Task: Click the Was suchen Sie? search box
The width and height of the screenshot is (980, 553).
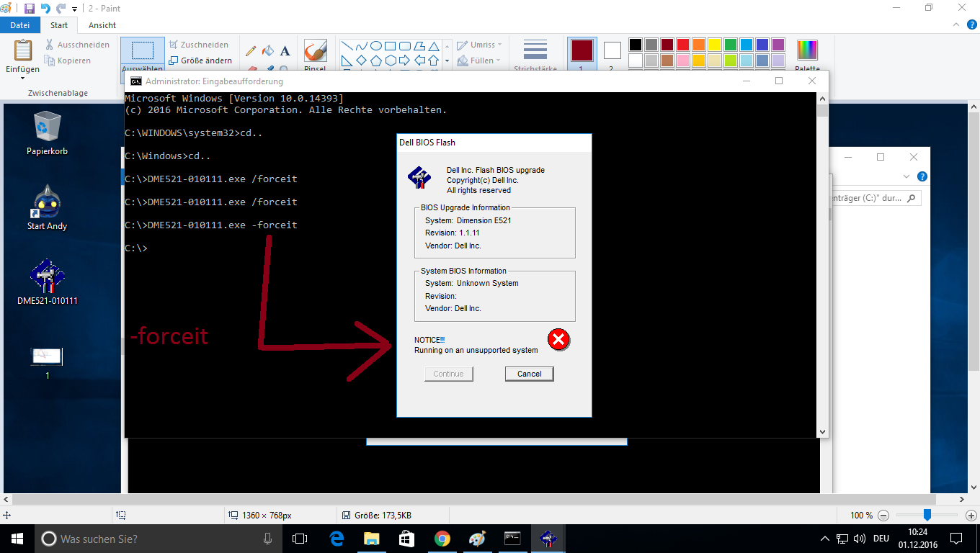Action: pyautogui.click(x=159, y=539)
